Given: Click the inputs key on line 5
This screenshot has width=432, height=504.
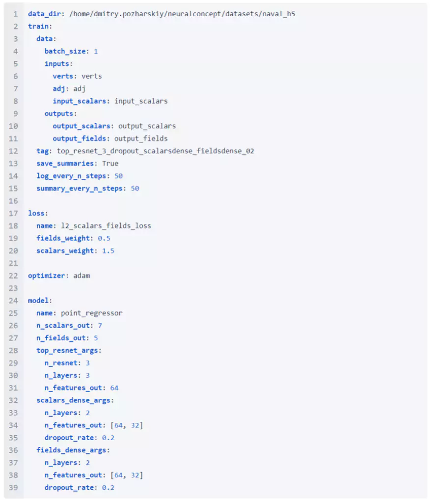Looking at the screenshot, I should [x=56, y=64].
